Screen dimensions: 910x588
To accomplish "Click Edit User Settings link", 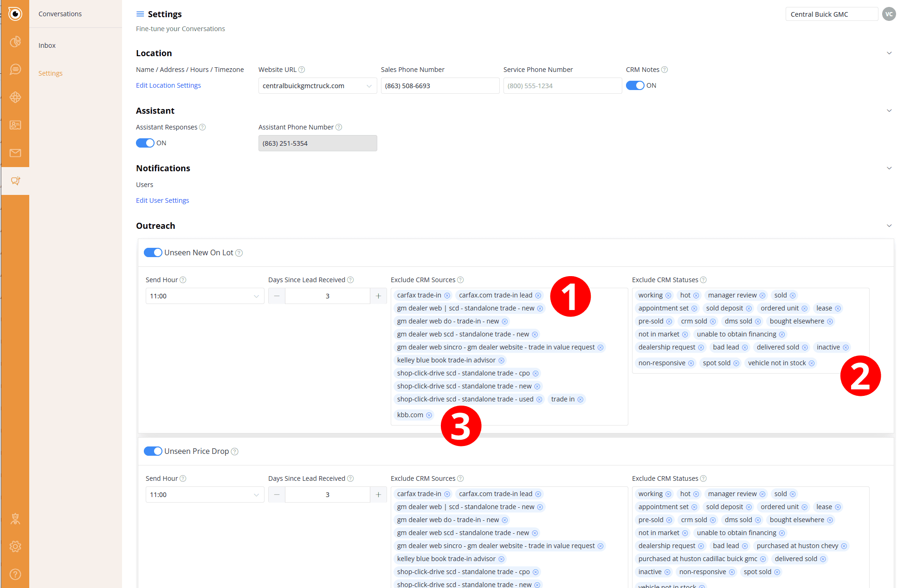I will 162,200.
